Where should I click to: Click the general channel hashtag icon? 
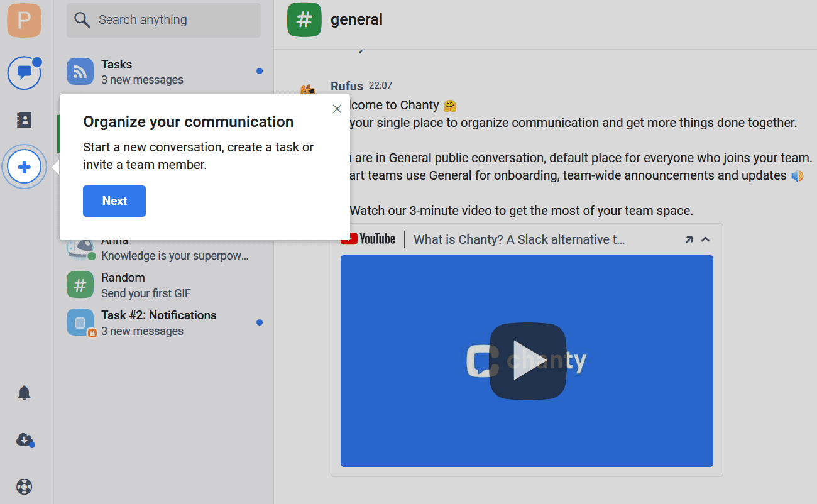[304, 20]
